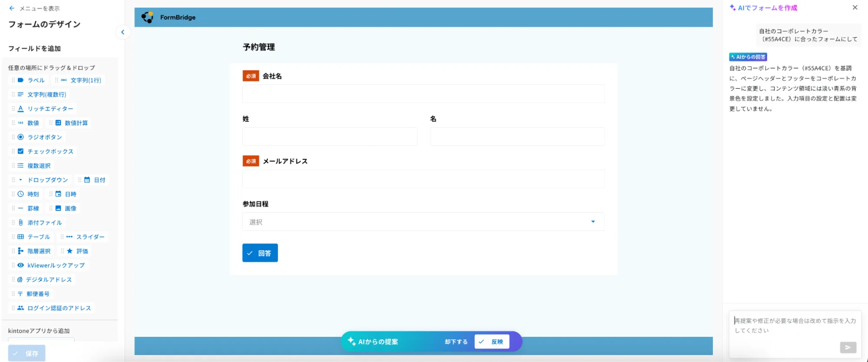The image size is (868, 362).
Task: Select the 時刻 clock icon
Action: pos(20,194)
